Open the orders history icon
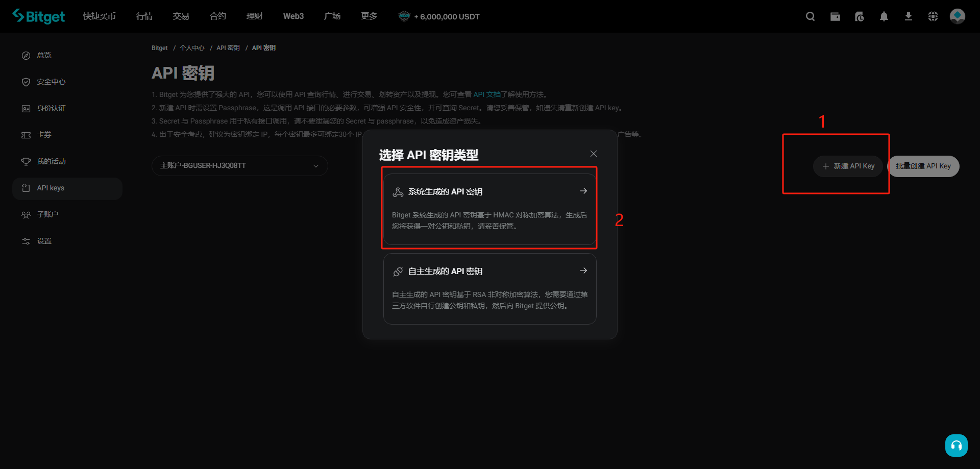Image resolution: width=980 pixels, height=469 pixels. pos(860,16)
